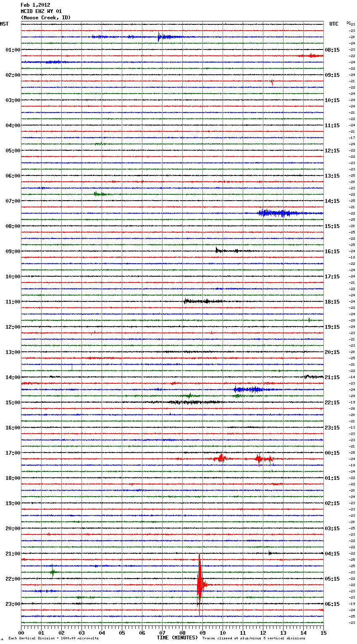This screenshot has height=644, width=357.
Task: Click the 14:00 MST time label
Action: coord(13,377)
